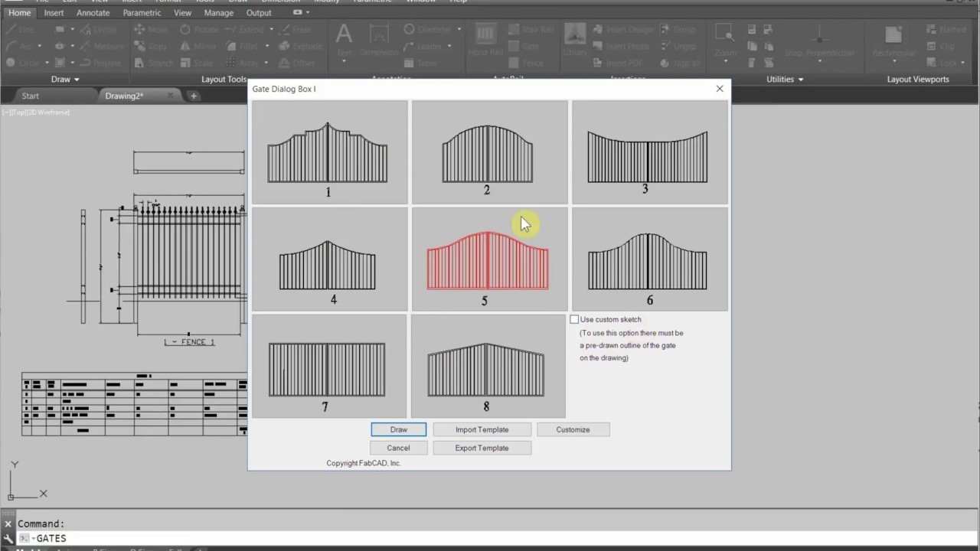
Task: Switch to the Parametric ribbon tab
Action: (142, 12)
